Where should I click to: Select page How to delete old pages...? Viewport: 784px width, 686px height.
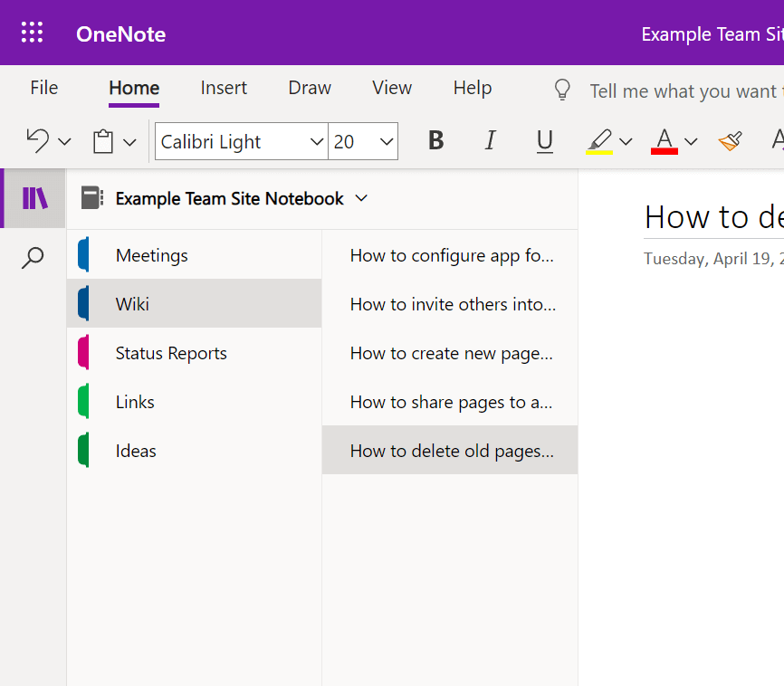pyautogui.click(x=450, y=451)
